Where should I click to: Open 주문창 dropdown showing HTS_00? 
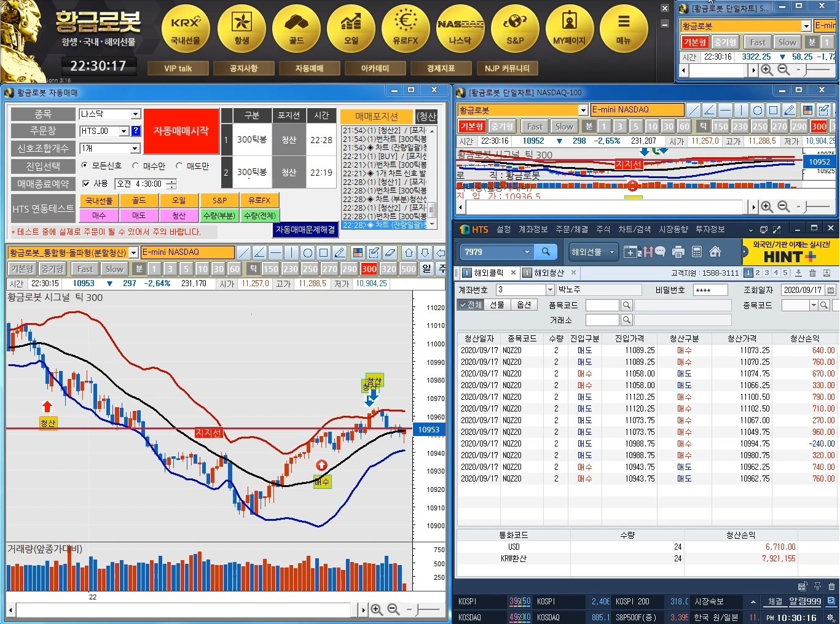coord(124,131)
